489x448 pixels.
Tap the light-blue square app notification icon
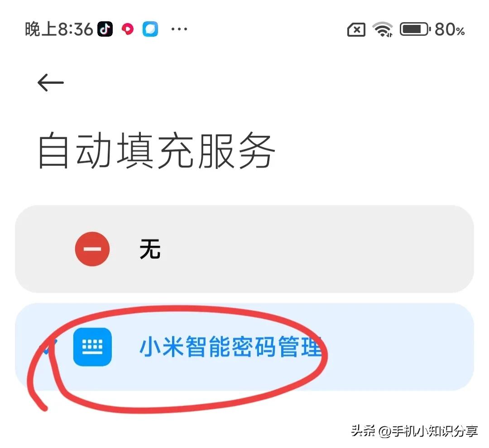(150, 29)
